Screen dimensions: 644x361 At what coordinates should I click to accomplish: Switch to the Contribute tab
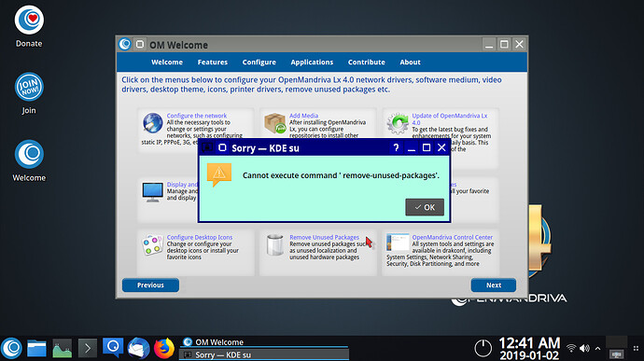[367, 62]
